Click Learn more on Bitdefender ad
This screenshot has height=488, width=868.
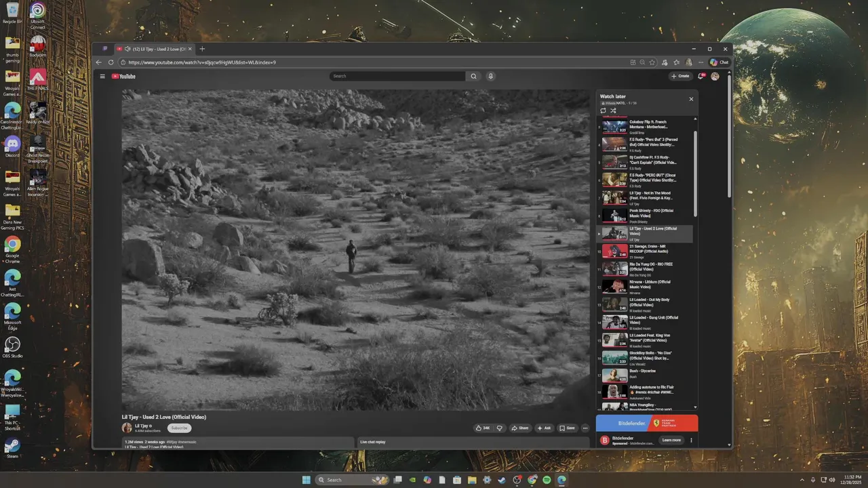(671, 440)
